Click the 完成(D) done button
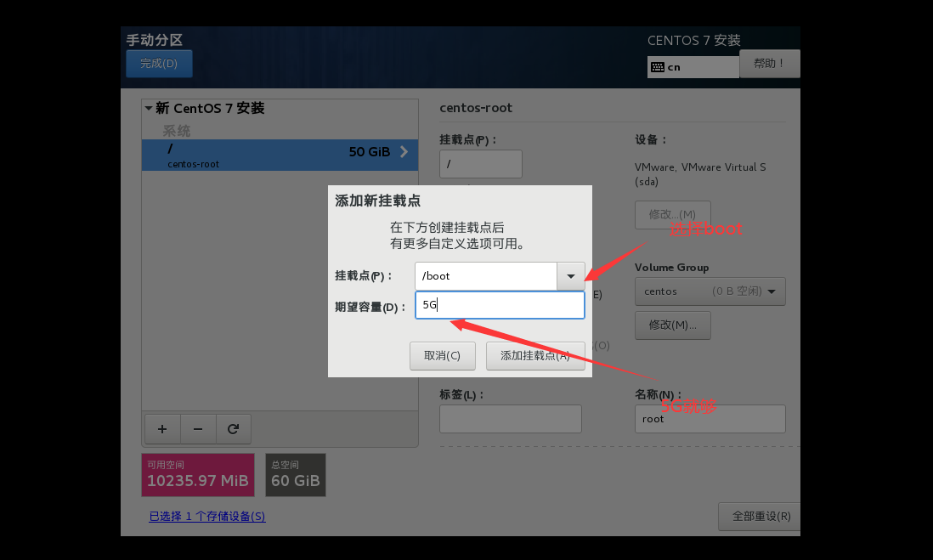 (x=159, y=64)
